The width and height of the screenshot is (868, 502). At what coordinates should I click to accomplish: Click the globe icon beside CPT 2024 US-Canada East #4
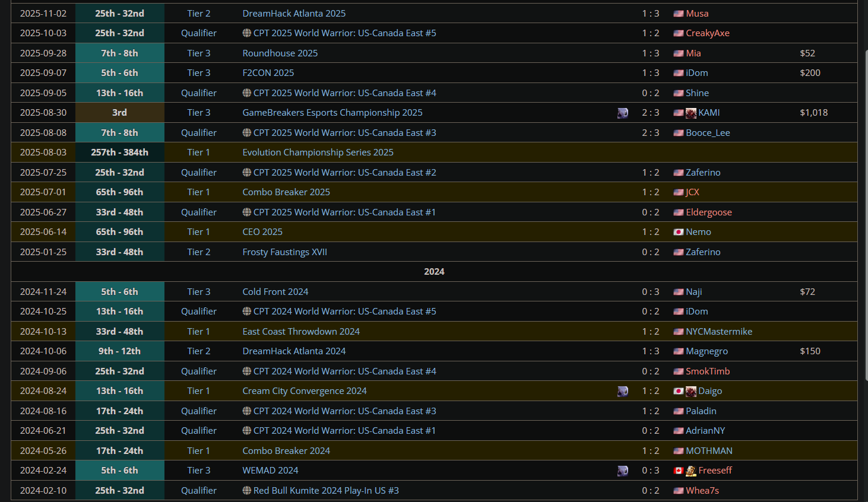click(x=247, y=371)
